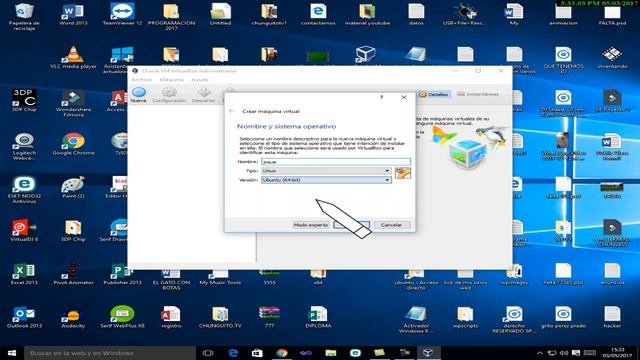Select the grito perez prado desktop file
This screenshot has width=640, height=360.
pos(563,317)
